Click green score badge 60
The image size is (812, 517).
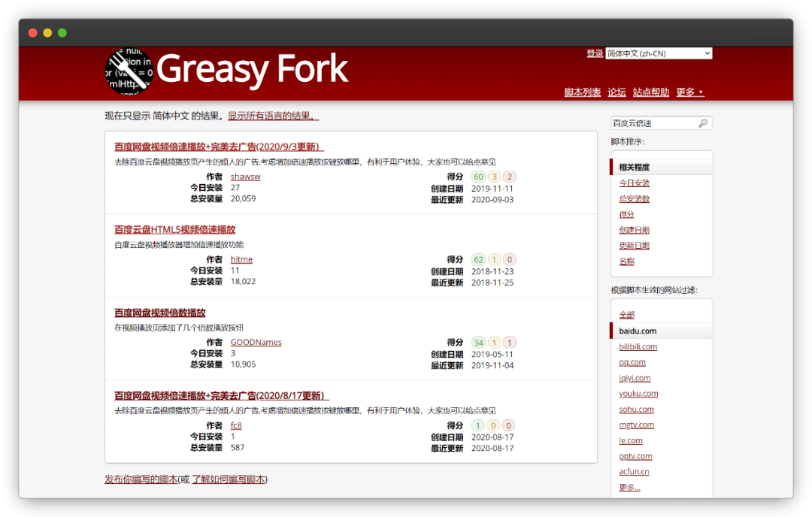click(478, 177)
